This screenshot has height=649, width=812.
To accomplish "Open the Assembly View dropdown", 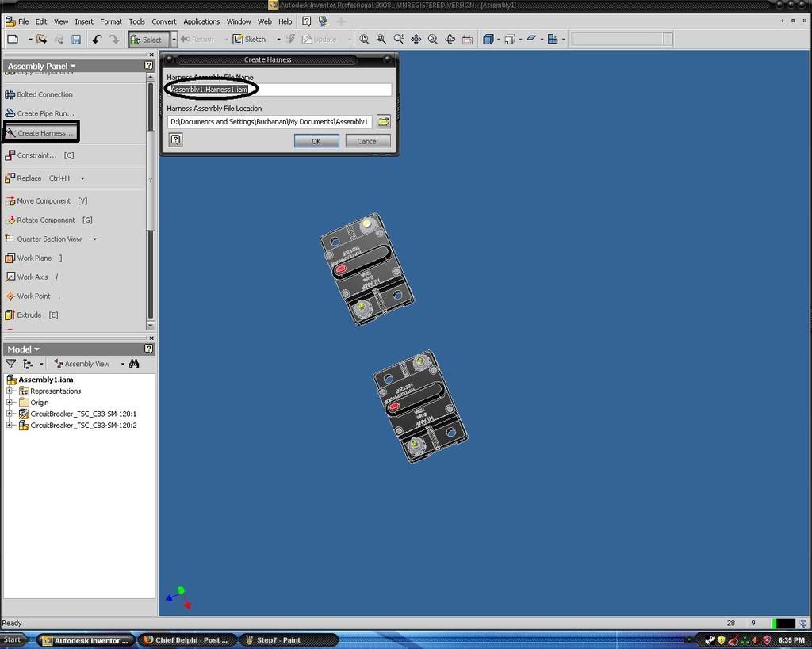I will tap(122, 364).
